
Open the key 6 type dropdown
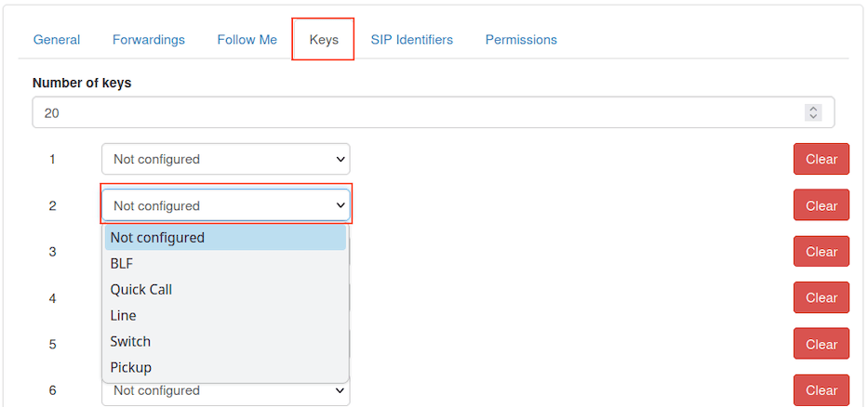tap(225, 391)
